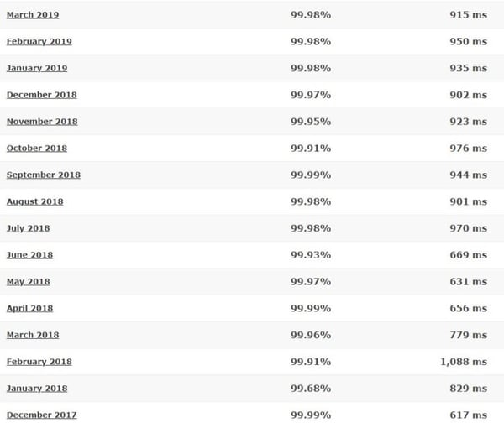Click the October 2018 month link
Screen dimensions: 504x428
(37, 149)
